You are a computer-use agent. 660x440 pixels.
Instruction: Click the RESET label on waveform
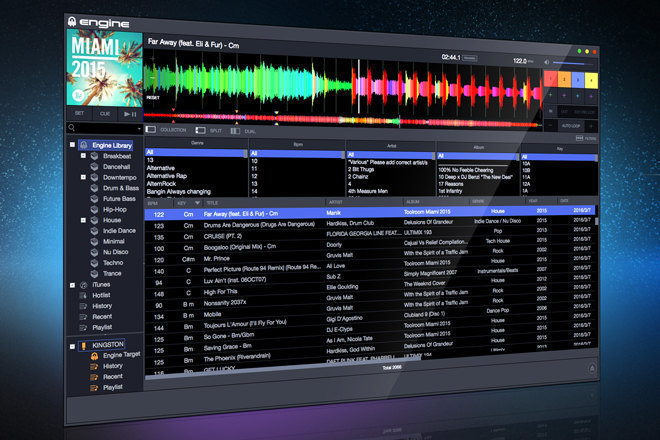tap(153, 97)
